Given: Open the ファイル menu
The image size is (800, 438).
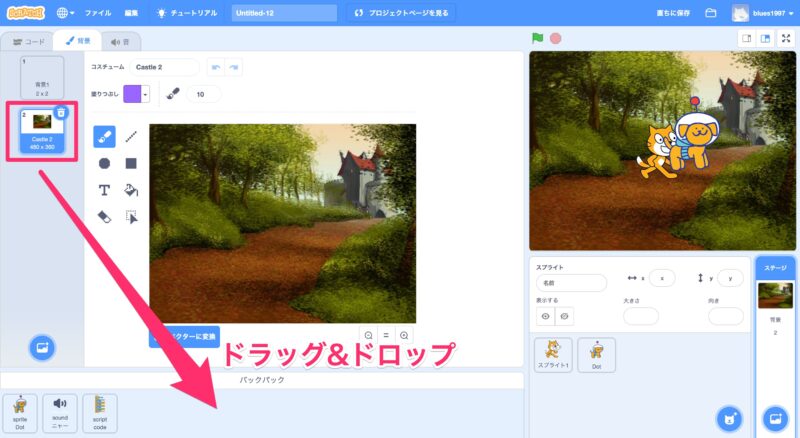Looking at the screenshot, I should pos(98,13).
